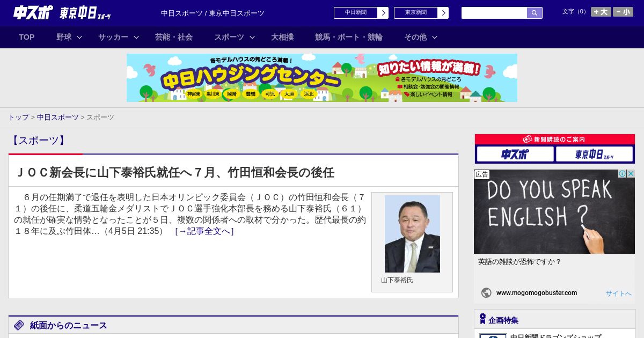
Task: Click the search magnifier button
Action: coord(535,13)
